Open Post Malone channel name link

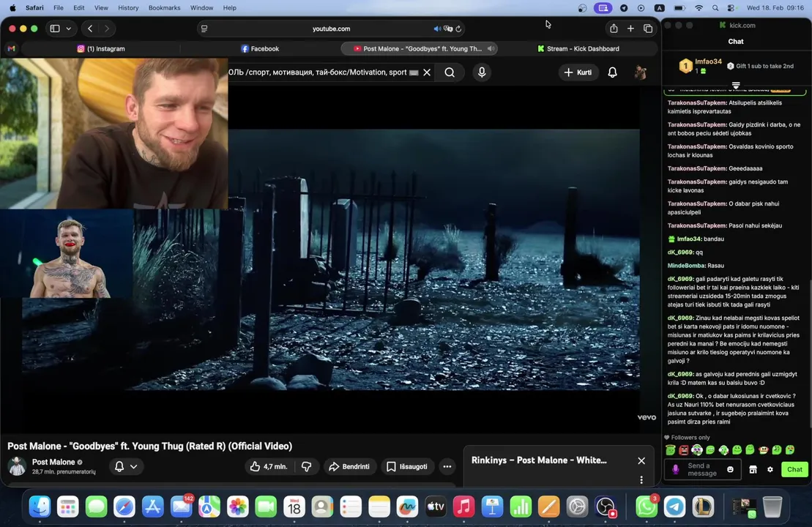click(x=53, y=462)
